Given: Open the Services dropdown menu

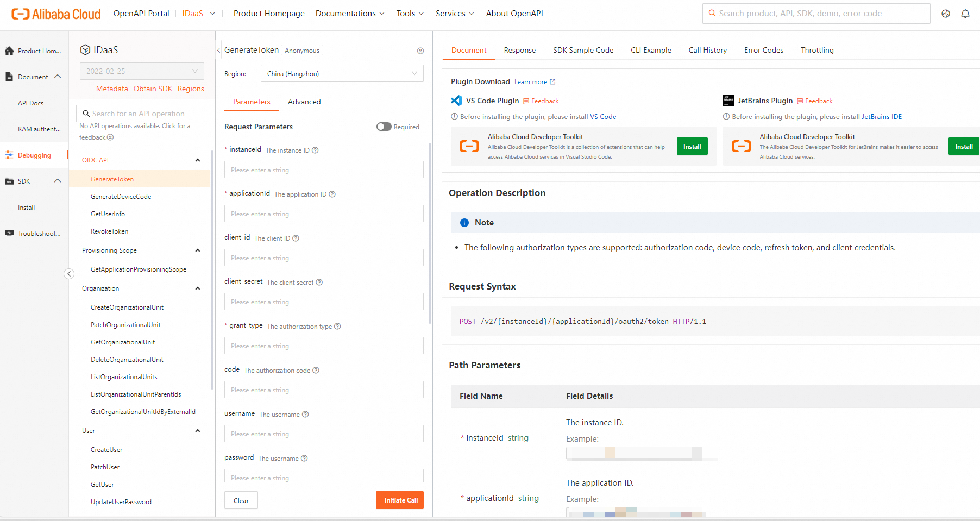Looking at the screenshot, I should point(455,14).
